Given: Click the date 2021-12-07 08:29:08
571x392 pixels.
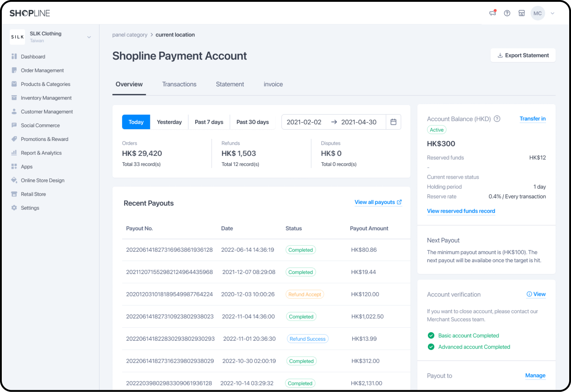Looking at the screenshot, I should (249, 272).
